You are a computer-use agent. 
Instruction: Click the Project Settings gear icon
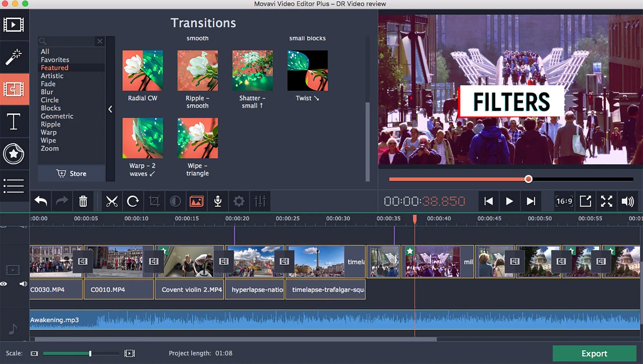[239, 201]
